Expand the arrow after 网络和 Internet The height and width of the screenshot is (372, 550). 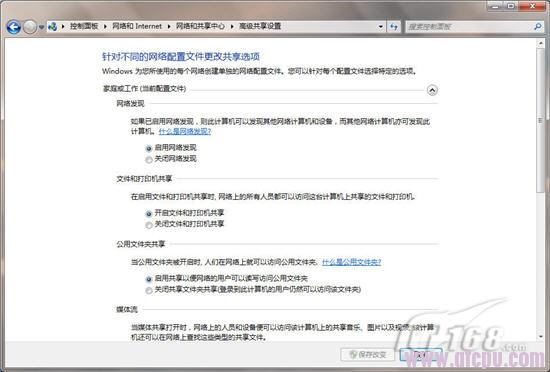tap(169, 26)
